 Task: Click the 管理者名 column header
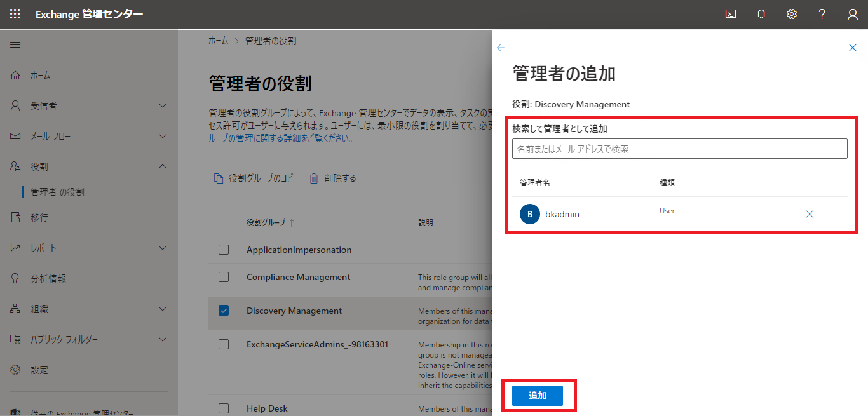click(x=535, y=182)
